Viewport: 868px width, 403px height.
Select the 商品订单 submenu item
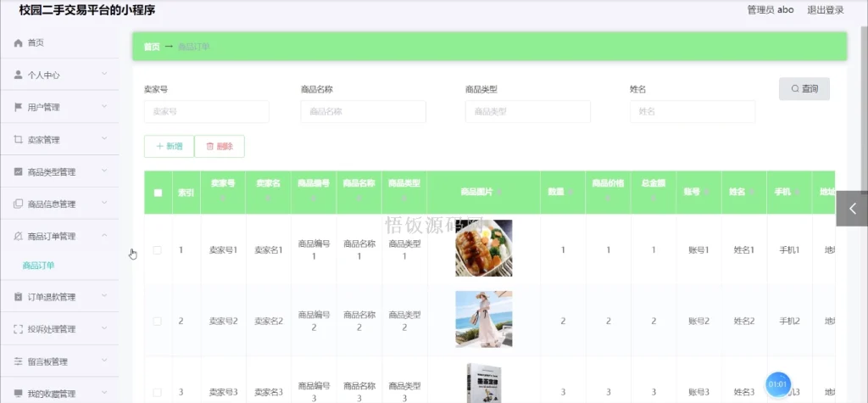click(38, 266)
